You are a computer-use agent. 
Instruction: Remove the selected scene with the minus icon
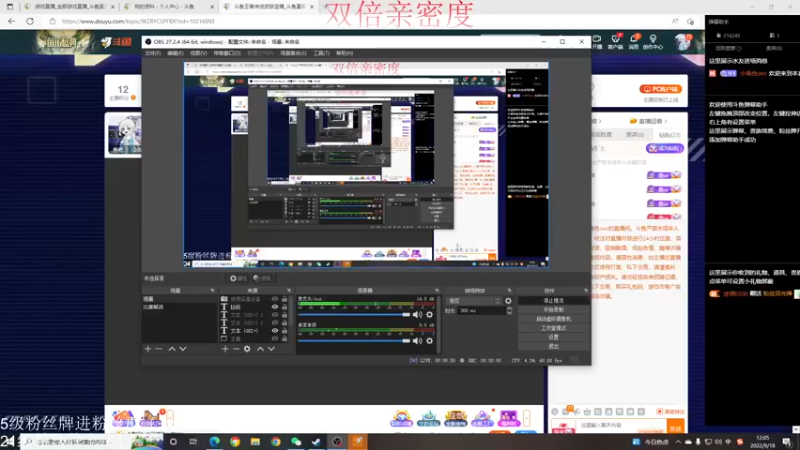[159, 349]
